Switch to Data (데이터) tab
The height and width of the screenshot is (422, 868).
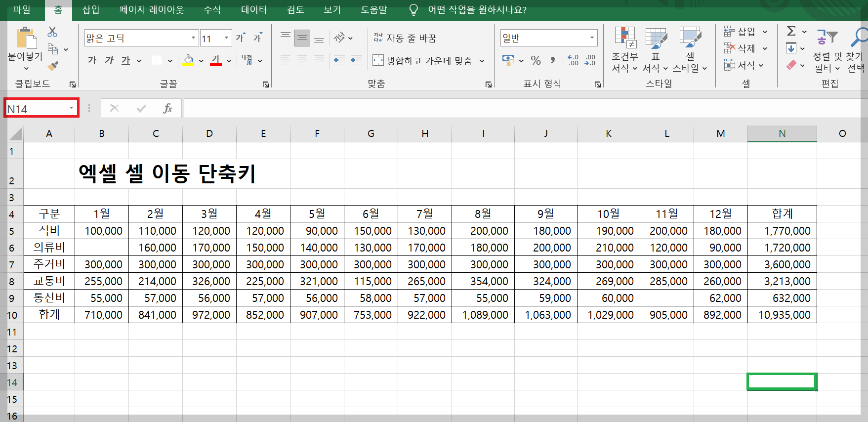click(254, 10)
